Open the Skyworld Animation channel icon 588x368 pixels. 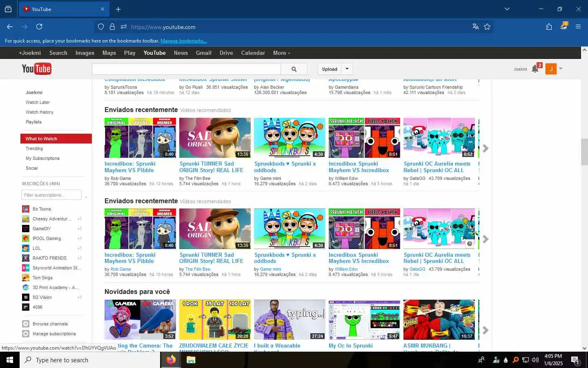pos(26,268)
